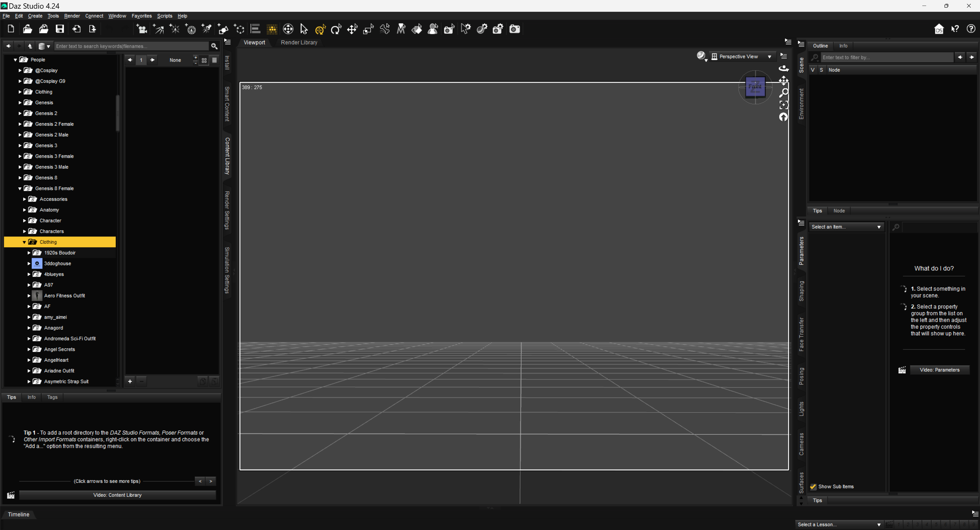Open the Render menu

point(72,16)
